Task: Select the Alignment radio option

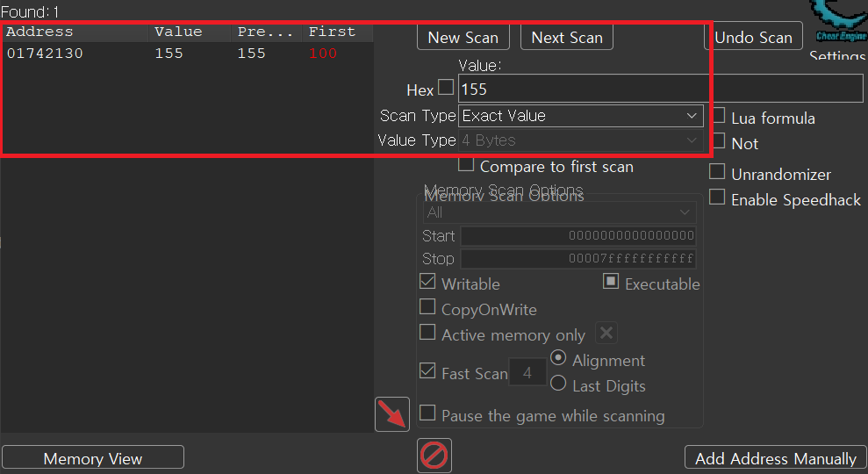Action: (x=558, y=358)
